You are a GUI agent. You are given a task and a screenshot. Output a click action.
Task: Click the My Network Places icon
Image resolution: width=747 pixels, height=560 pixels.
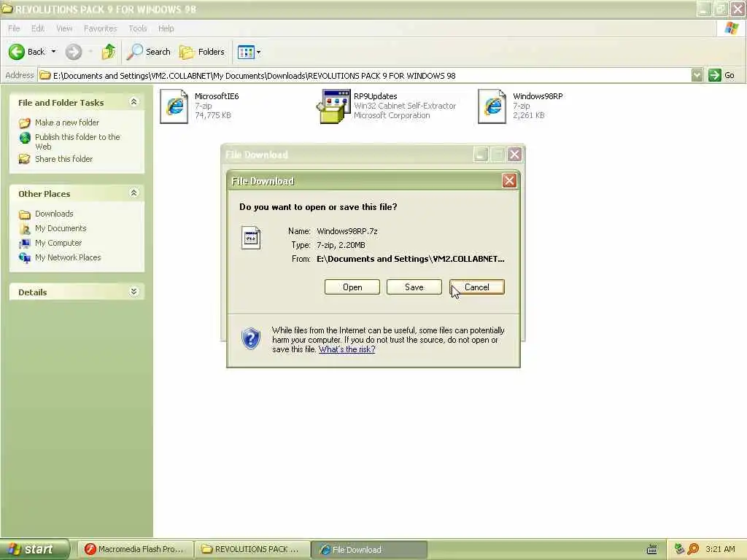(x=25, y=258)
